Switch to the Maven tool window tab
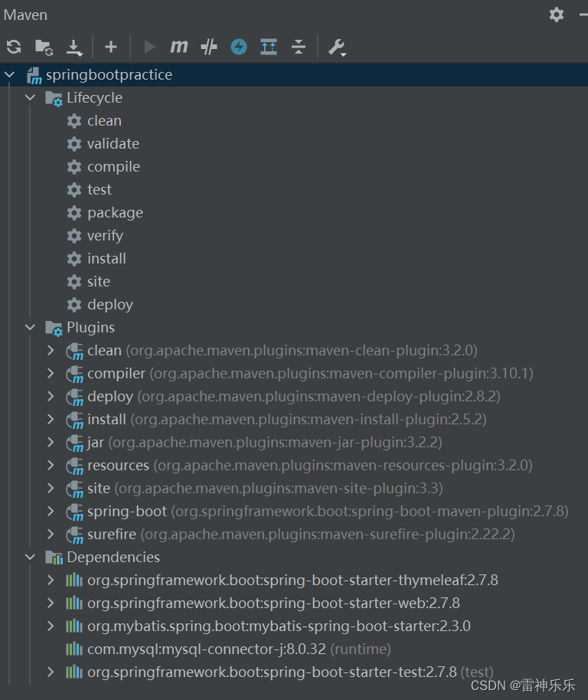 tap(25, 14)
